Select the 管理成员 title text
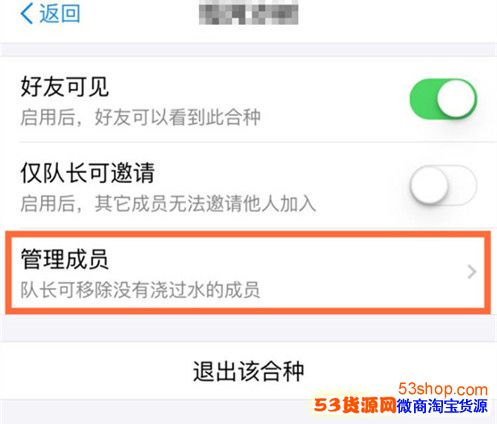Screen dimensions: 497x424 pyautogui.click(x=65, y=259)
